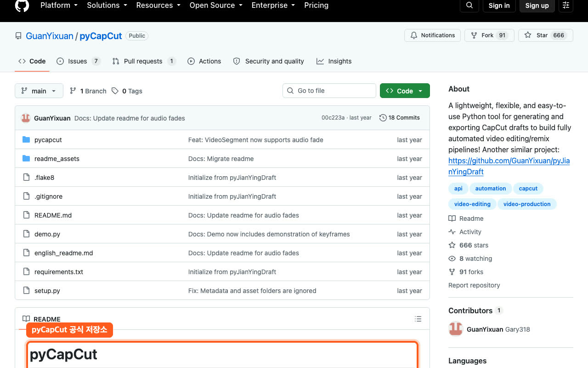Click the book icon beside Readme
The height and width of the screenshot is (368, 588).
452,218
